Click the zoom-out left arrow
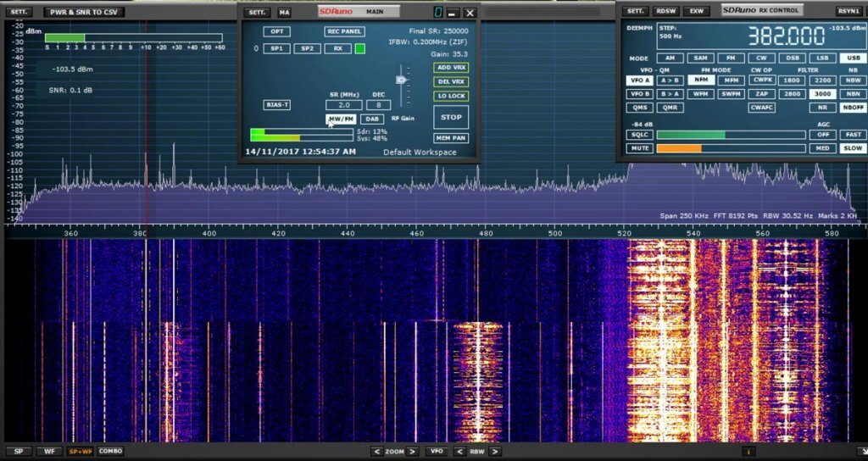Image resolution: width=868 pixels, height=461 pixels. coord(378,452)
